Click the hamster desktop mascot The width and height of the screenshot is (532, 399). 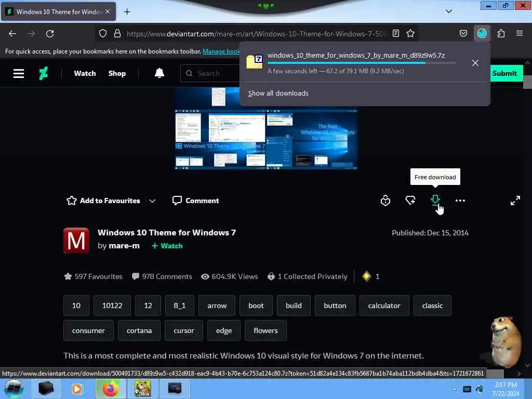click(x=505, y=342)
